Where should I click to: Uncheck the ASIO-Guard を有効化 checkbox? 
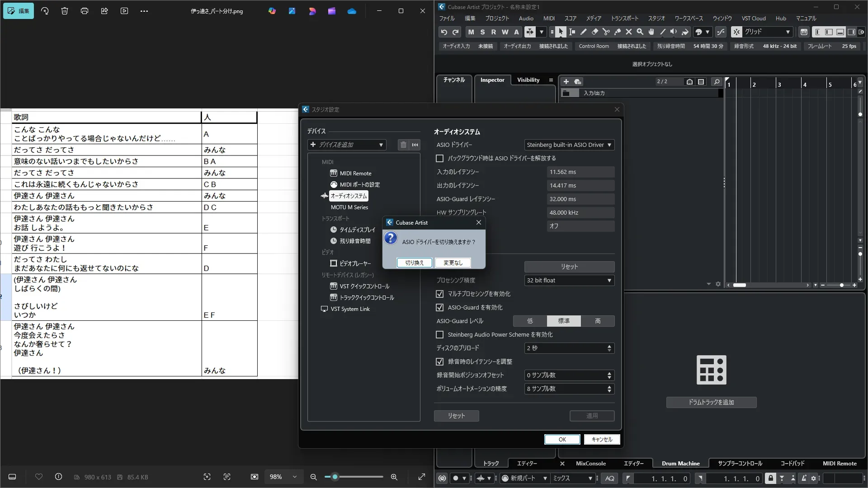(439, 308)
